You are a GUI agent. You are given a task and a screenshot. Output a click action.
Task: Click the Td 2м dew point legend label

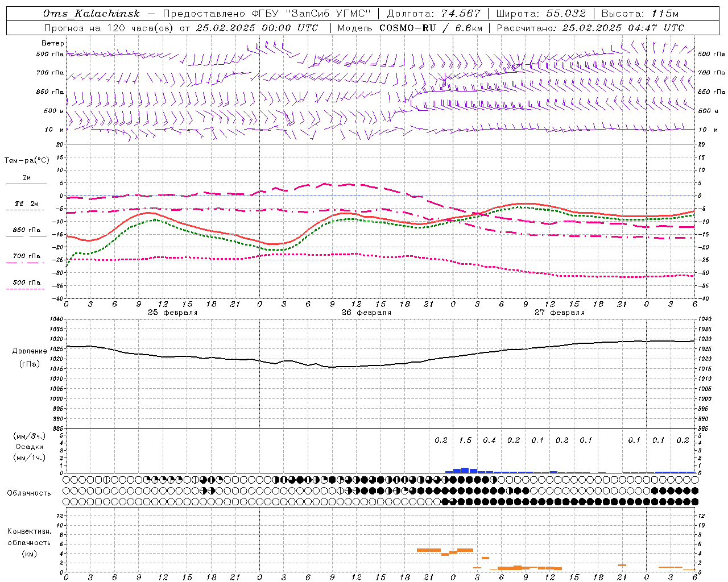(27, 203)
